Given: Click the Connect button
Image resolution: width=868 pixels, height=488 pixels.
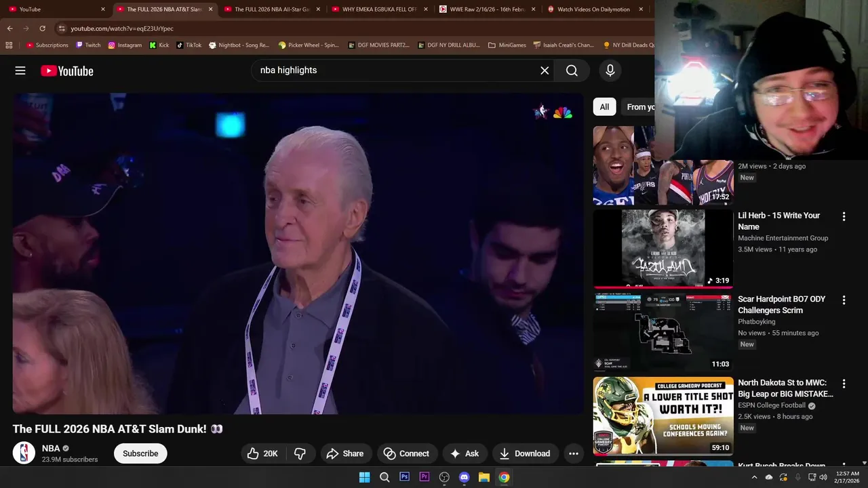Looking at the screenshot, I should 406,453.
